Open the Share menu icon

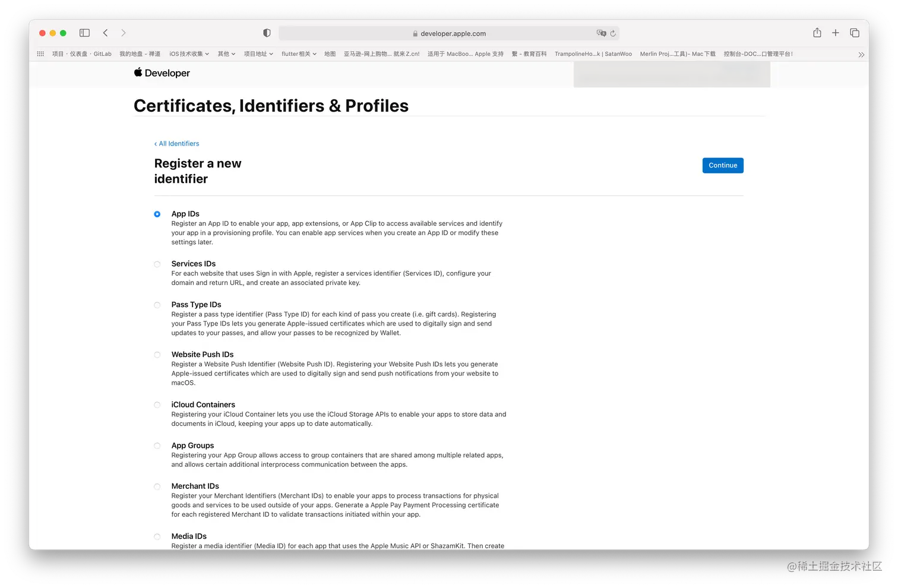coord(817,33)
